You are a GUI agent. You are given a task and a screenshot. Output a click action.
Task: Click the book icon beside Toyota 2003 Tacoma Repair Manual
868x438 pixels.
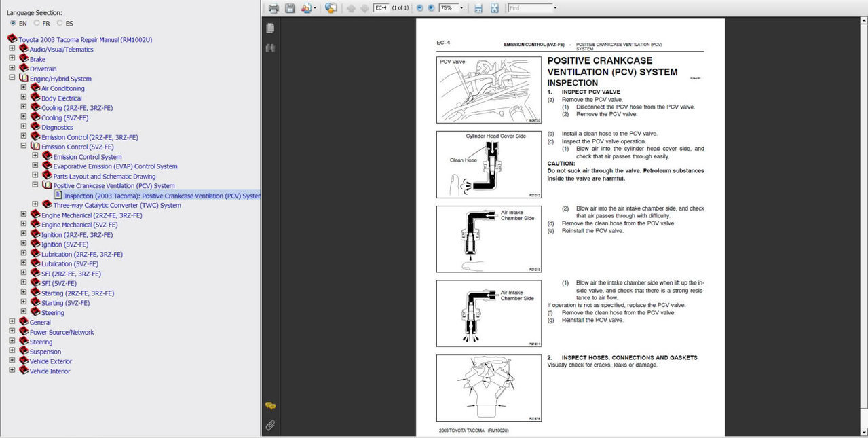pos(12,39)
